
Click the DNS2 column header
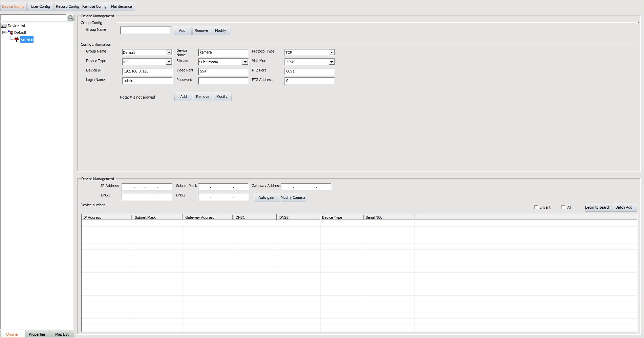[298, 217]
